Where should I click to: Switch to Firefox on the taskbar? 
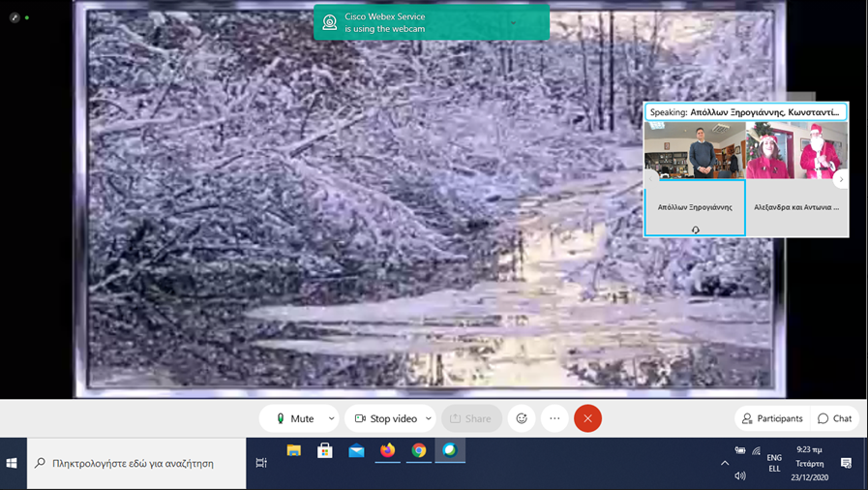[387, 450]
